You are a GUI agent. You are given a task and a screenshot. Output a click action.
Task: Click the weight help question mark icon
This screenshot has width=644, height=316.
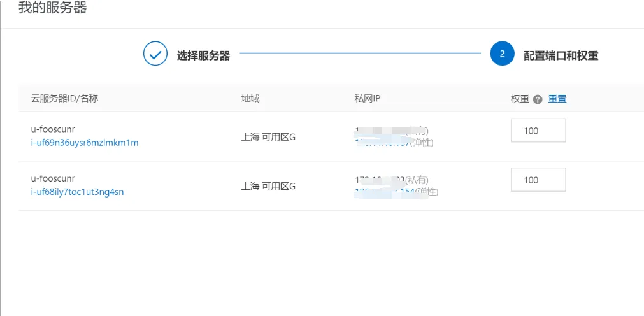tap(538, 99)
